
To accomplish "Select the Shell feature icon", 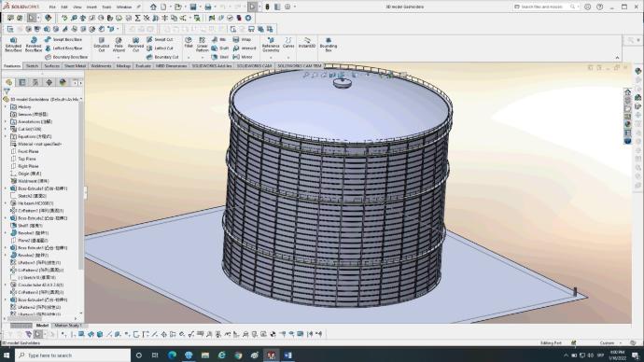I will point(220,57).
